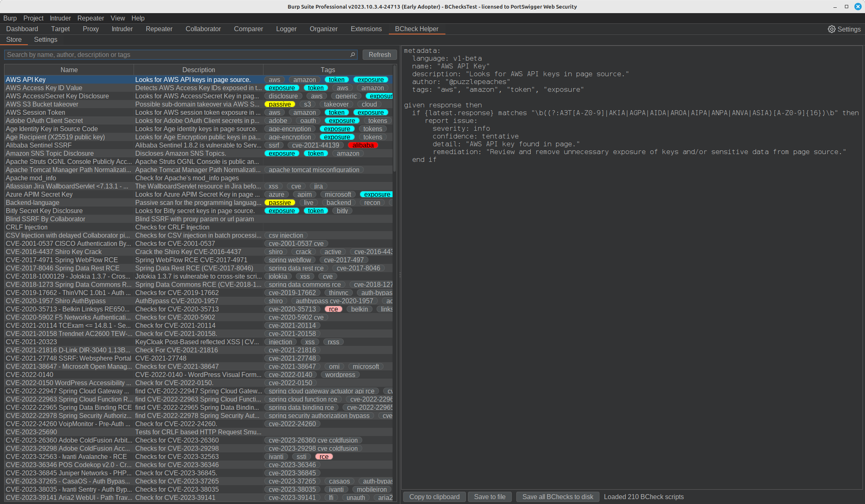The image size is (865, 504).
Task: Switch to the Extensions tab
Action: [366, 29]
